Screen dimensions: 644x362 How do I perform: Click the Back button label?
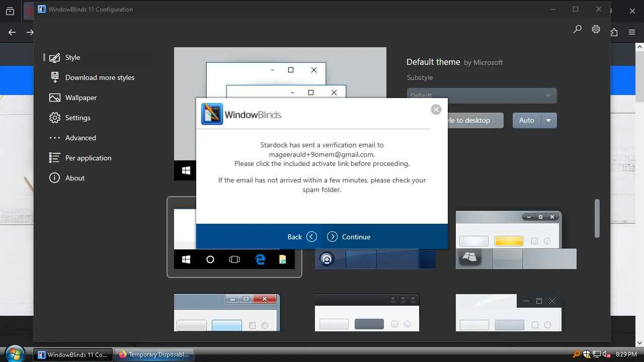(x=295, y=237)
